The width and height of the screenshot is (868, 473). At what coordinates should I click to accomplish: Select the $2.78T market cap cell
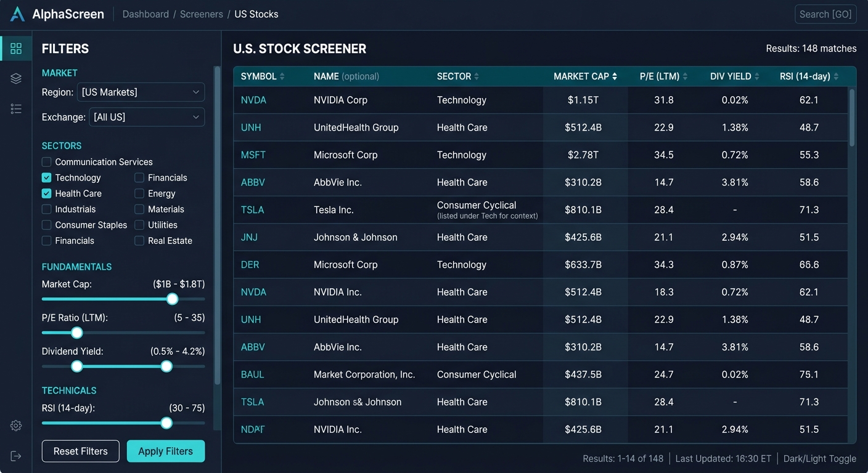(583, 155)
